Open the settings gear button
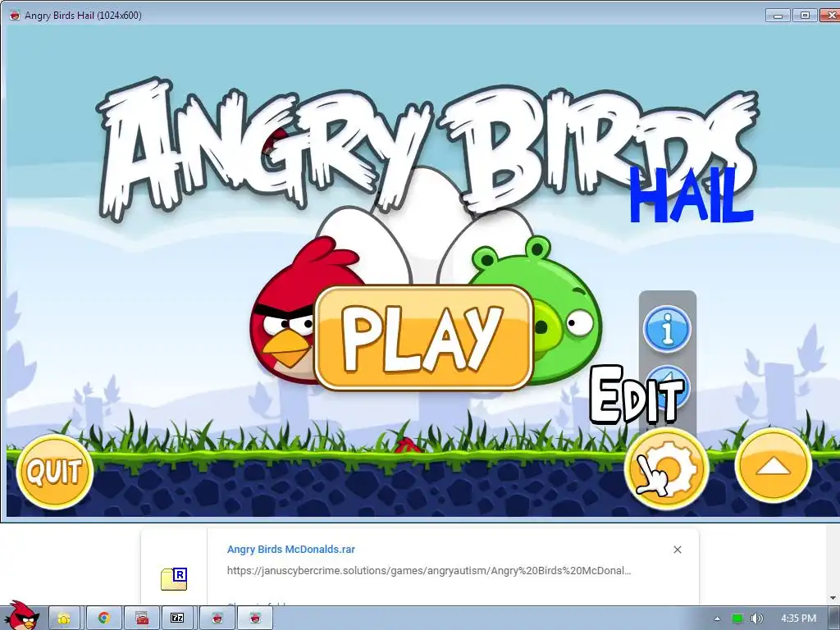The width and height of the screenshot is (840, 630). pyautogui.click(x=666, y=470)
